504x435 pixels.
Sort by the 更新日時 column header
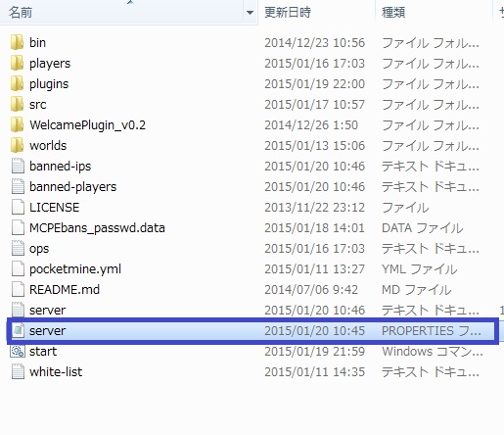[x=288, y=13]
